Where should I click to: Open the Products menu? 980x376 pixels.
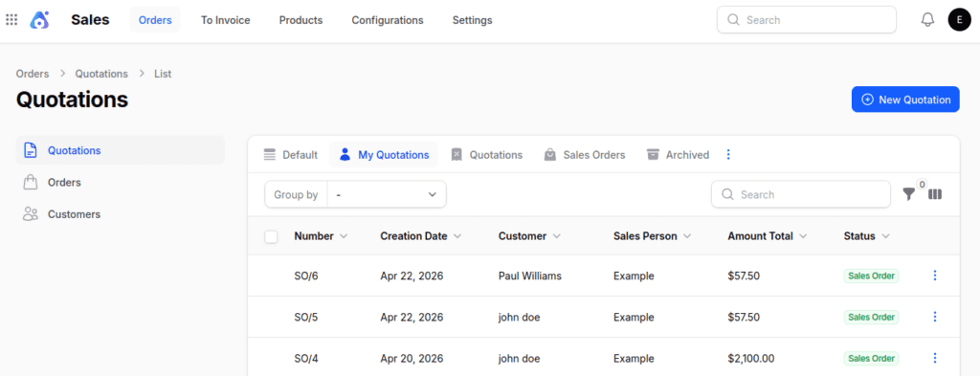coord(301,20)
